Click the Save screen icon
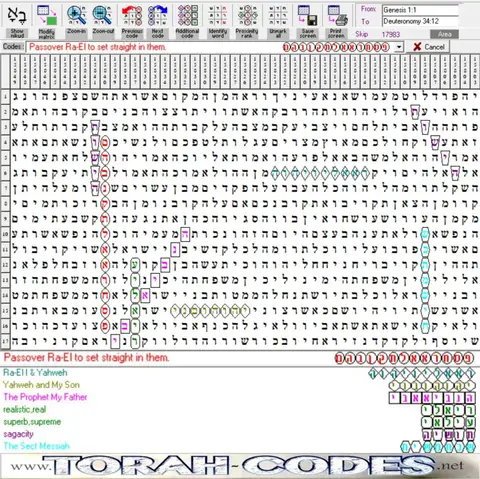 coord(307,15)
